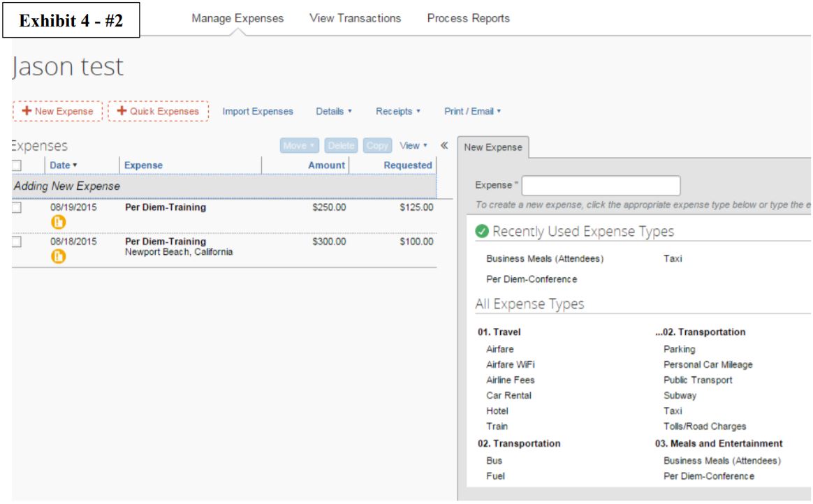Collapse the expense list with double chevron
Image resolution: width=813 pixels, height=504 pixels.
pyautogui.click(x=444, y=146)
